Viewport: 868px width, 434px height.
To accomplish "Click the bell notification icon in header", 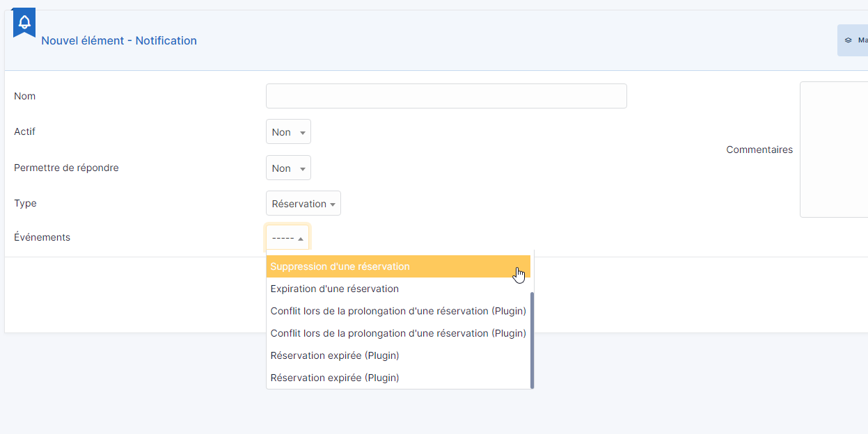I will click(x=24, y=22).
